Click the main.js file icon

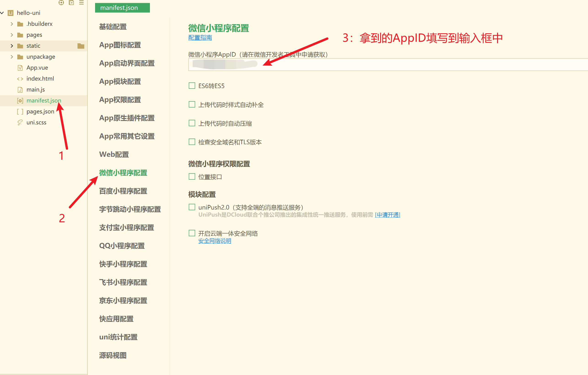coord(20,90)
